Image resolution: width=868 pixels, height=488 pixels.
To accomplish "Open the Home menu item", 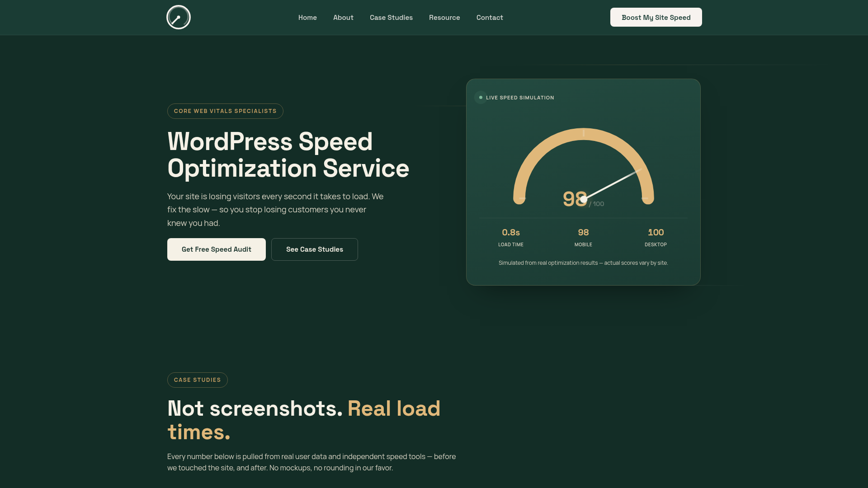I will pyautogui.click(x=307, y=18).
